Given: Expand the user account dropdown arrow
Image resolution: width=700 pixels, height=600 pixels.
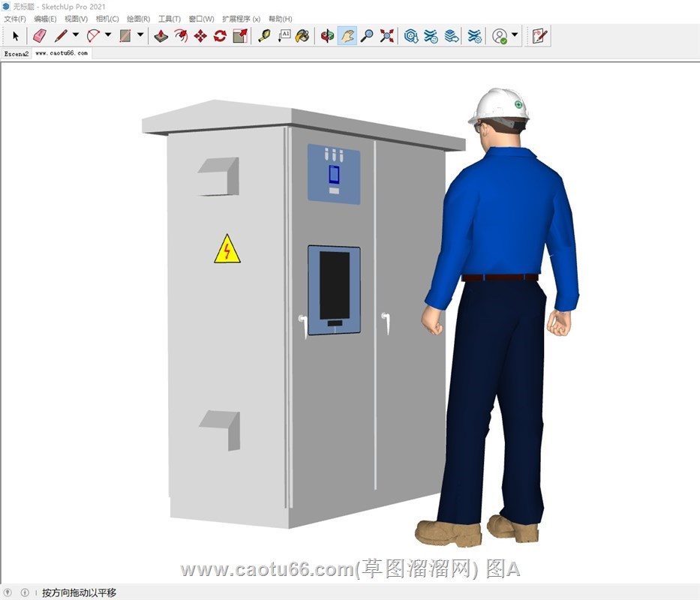Looking at the screenshot, I should pos(515,34).
